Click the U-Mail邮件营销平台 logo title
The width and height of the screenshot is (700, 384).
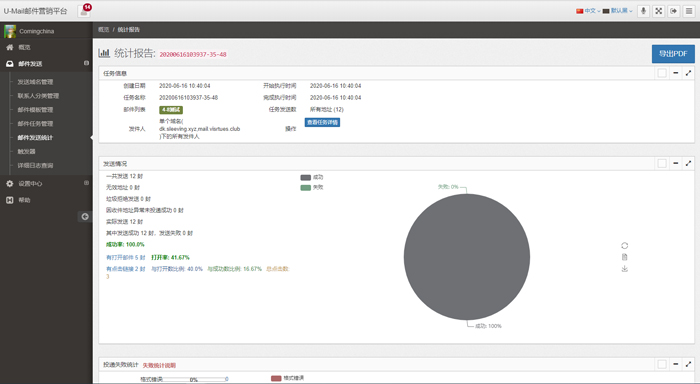coord(35,11)
